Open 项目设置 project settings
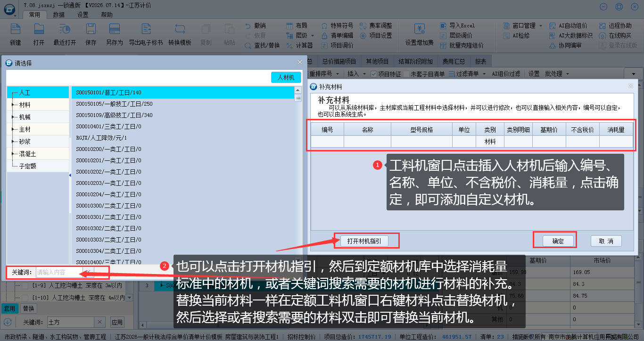Screen dimensions: 644x341 [376, 35]
